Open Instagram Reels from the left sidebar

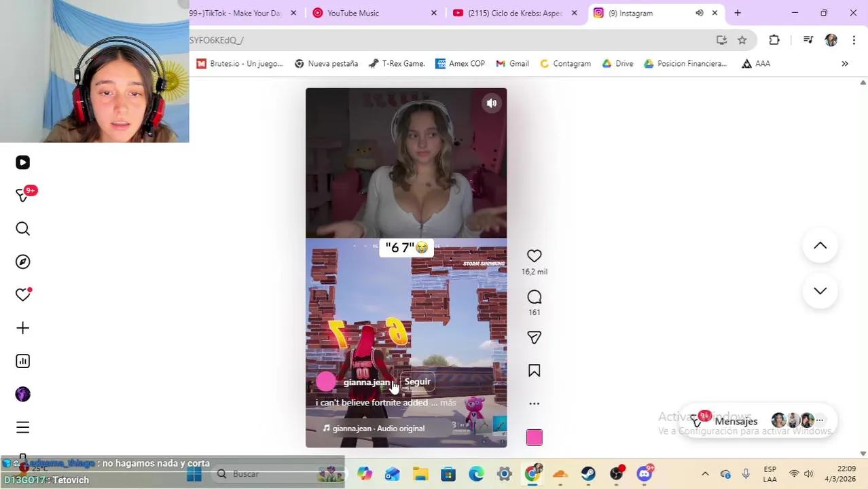22,162
